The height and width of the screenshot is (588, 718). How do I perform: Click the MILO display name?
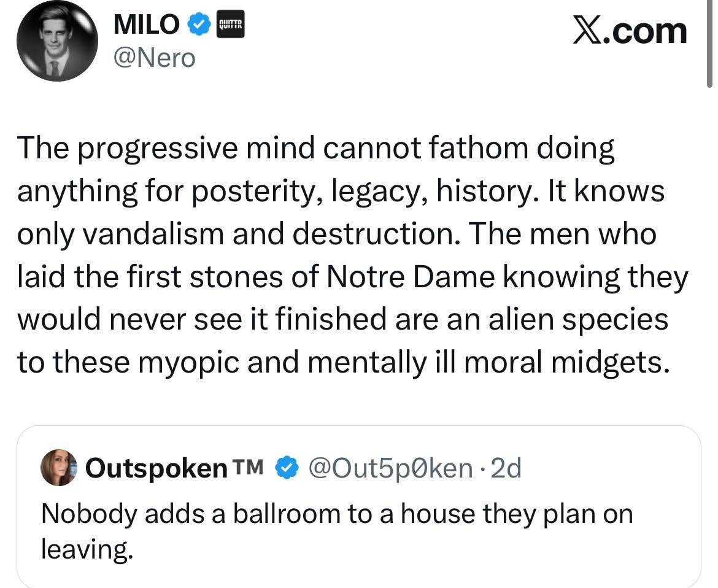pos(147,26)
